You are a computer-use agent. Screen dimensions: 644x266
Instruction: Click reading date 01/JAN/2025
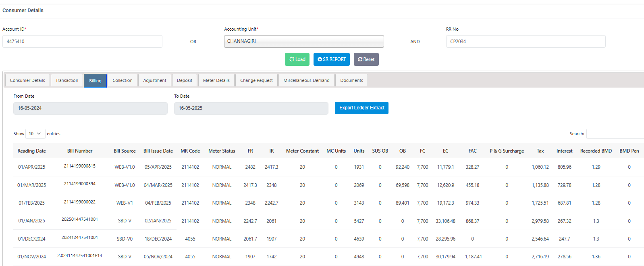31,221
